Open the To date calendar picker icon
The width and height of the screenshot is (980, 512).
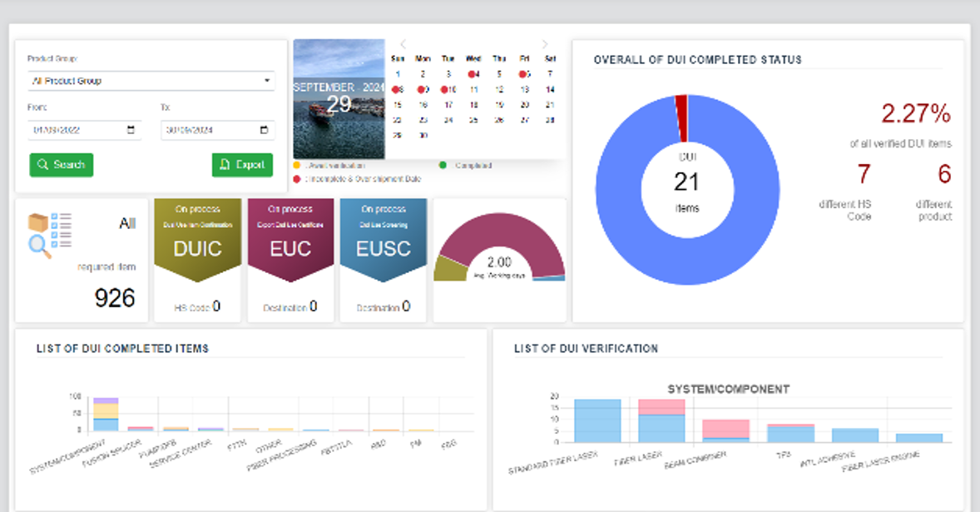click(x=264, y=131)
